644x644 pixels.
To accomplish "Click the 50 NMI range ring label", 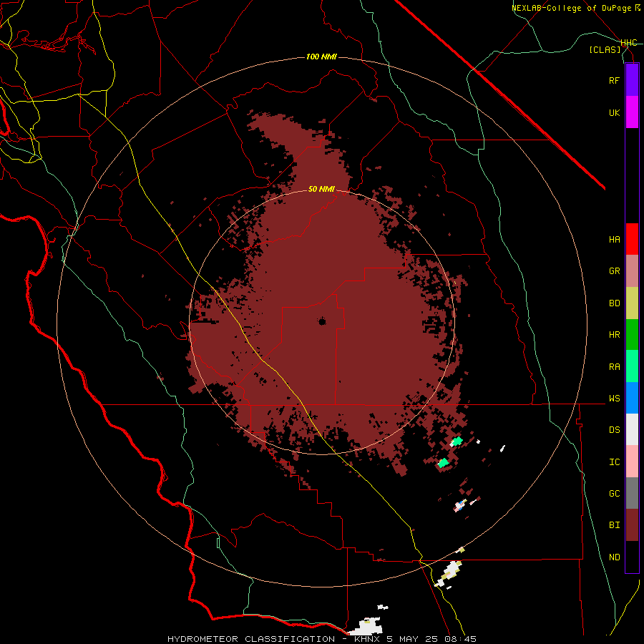I will (321, 189).
